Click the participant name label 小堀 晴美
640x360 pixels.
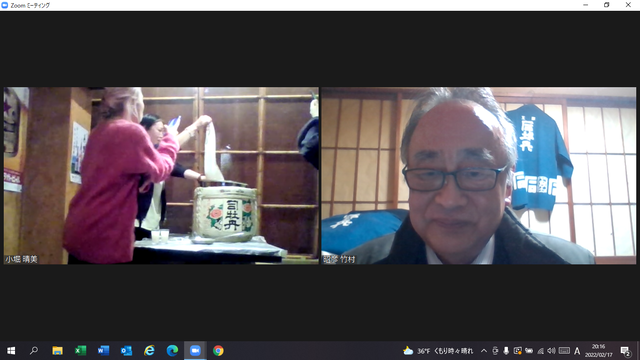(x=21, y=259)
